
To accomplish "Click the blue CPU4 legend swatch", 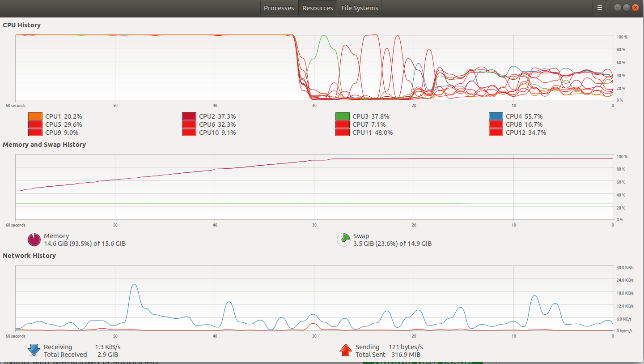I will click(x=496, y=116).
